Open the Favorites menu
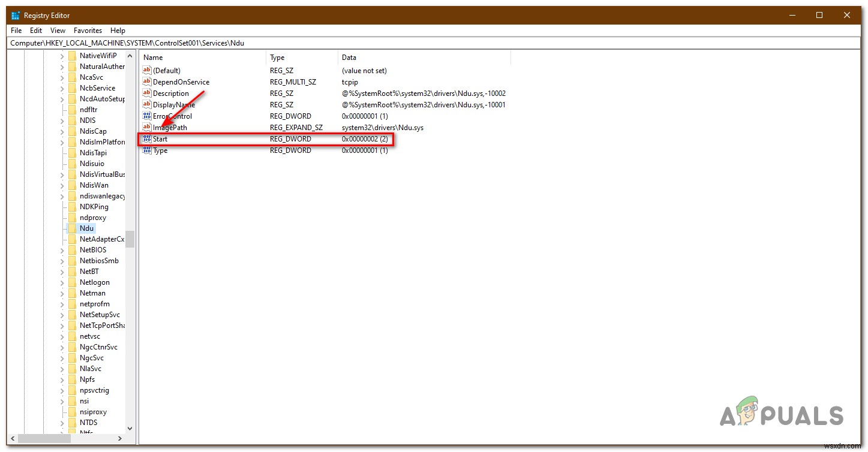Image resolution: width=868 pixels, height=452 pixels. click(88, 30)
